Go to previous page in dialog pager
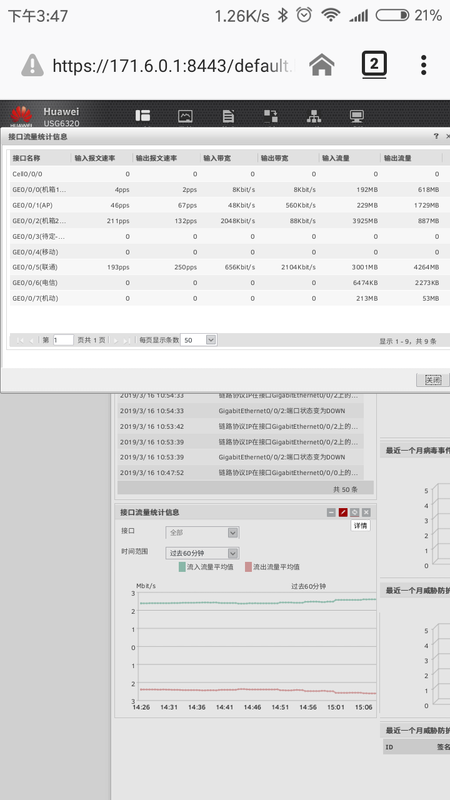Image resolution: width=450 pixels, height=800 pixels. 31,340
